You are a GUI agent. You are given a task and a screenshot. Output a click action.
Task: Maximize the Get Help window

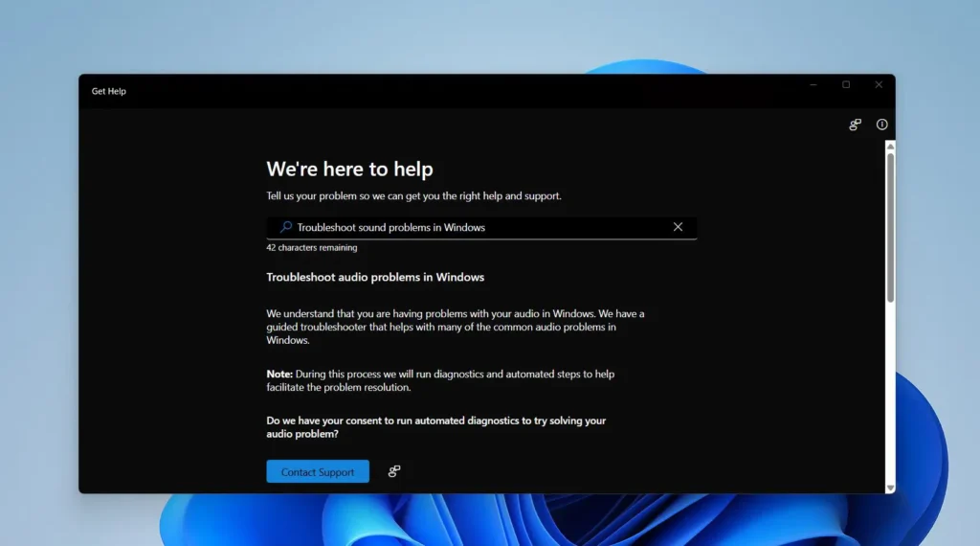pos(846,84)
